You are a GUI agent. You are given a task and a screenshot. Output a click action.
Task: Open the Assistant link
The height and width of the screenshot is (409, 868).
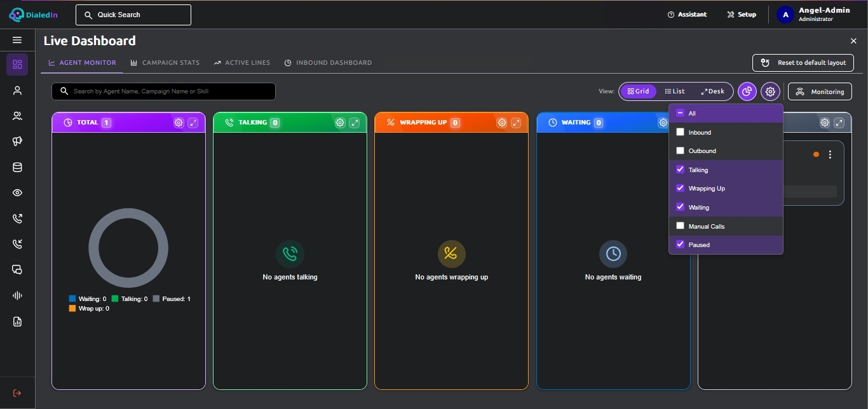[687, 14]
